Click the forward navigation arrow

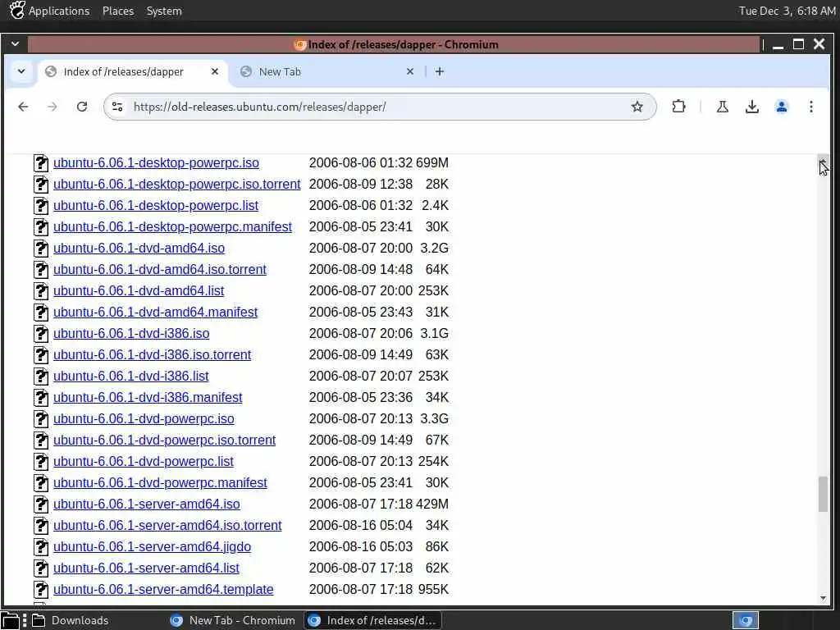coord(52,107)
